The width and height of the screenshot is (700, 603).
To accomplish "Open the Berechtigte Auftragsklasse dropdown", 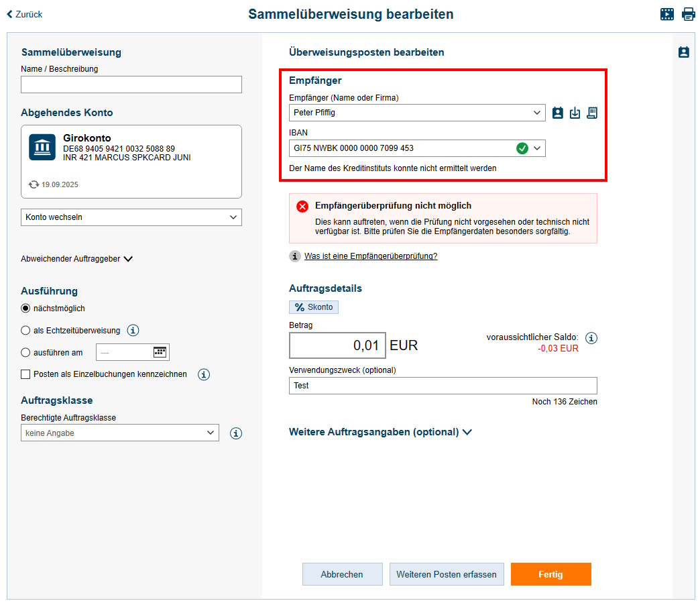I will pos(119,433).
